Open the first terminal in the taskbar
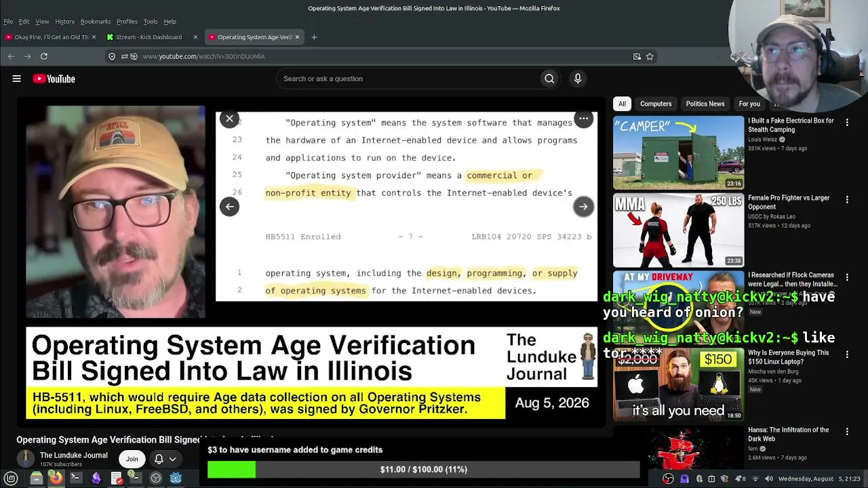 (76, 478)
